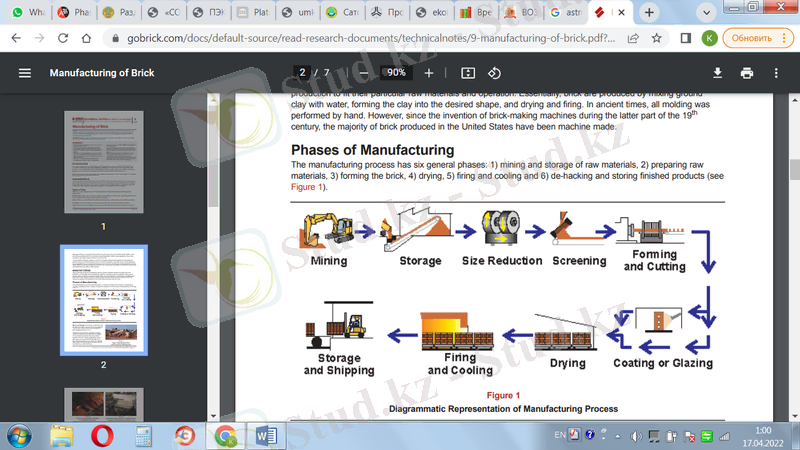Click the zoom percentage 90% field

pos(396,73)
